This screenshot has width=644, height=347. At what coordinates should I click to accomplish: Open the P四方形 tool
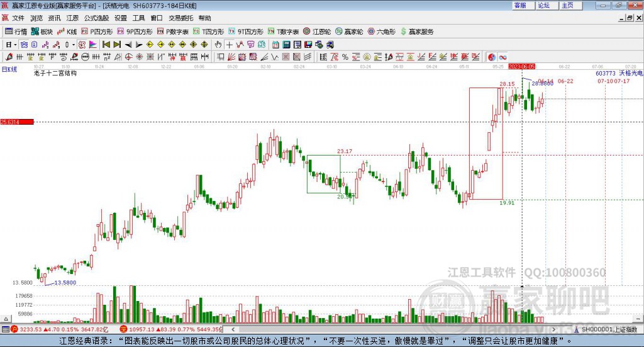(x=97, y=31)
